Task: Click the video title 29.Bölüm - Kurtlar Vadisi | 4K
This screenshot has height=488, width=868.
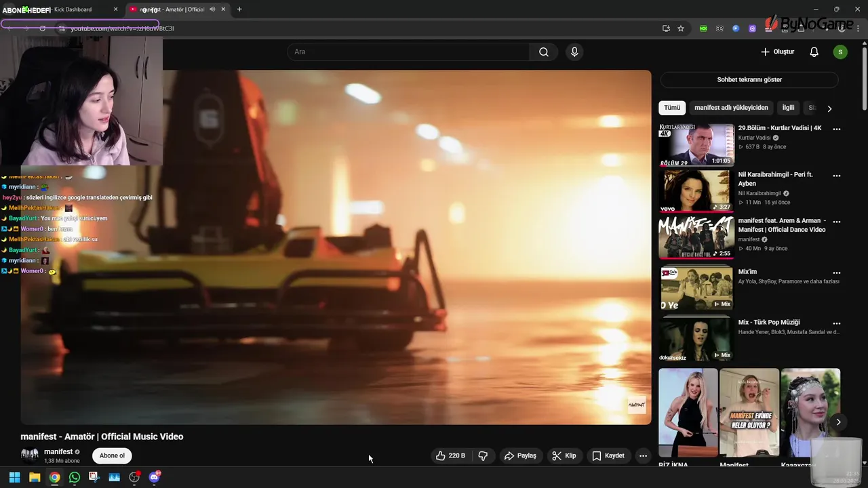Action: (780, 128)
